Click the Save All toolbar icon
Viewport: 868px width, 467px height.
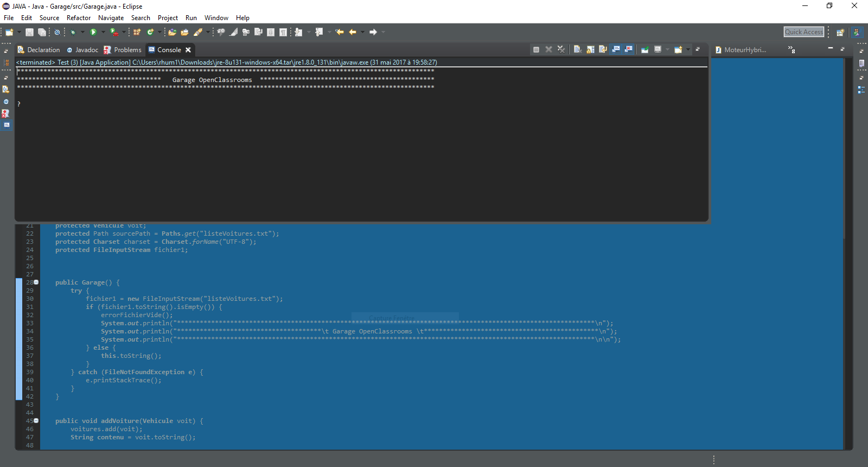42,32
